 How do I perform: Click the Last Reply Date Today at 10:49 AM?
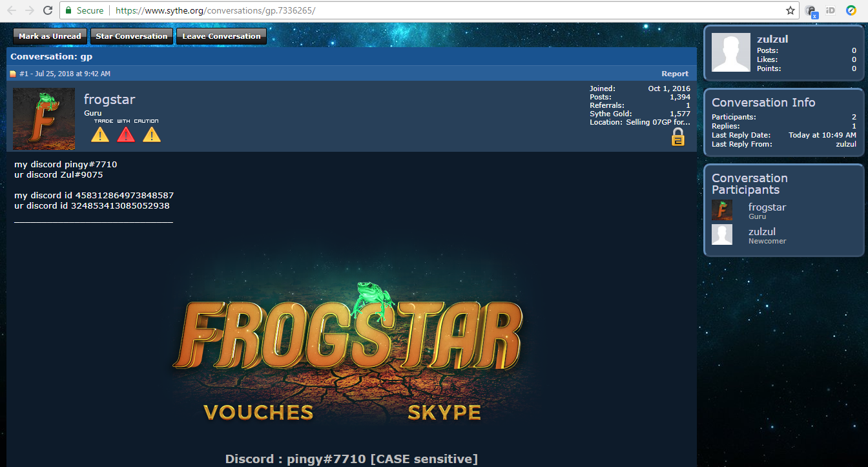(x=822, y=135)
